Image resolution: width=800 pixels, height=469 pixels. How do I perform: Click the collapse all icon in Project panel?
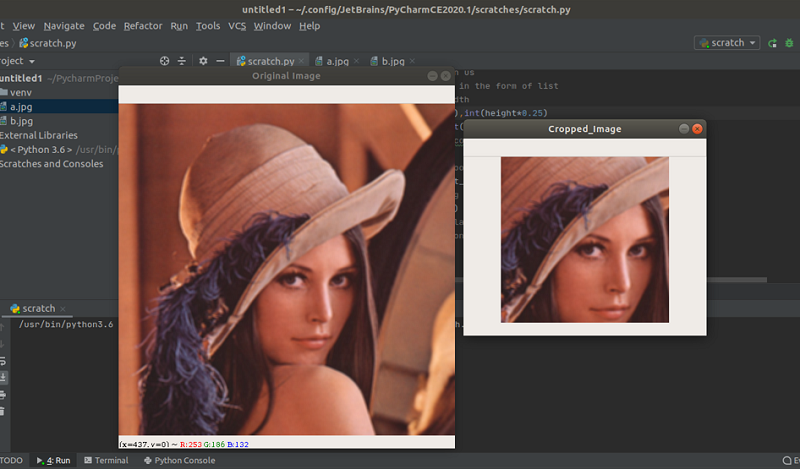click(x=182, y=61)
